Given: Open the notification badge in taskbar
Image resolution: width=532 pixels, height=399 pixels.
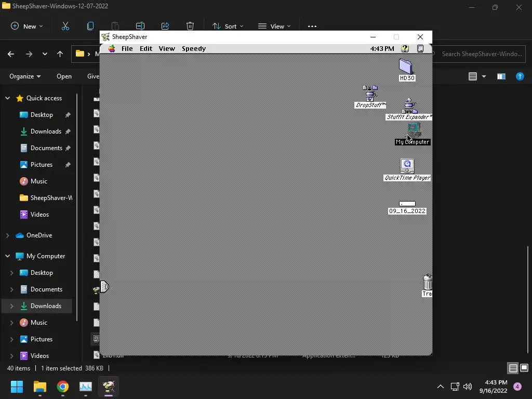Looking at the screenshot, I should (517, 387).
